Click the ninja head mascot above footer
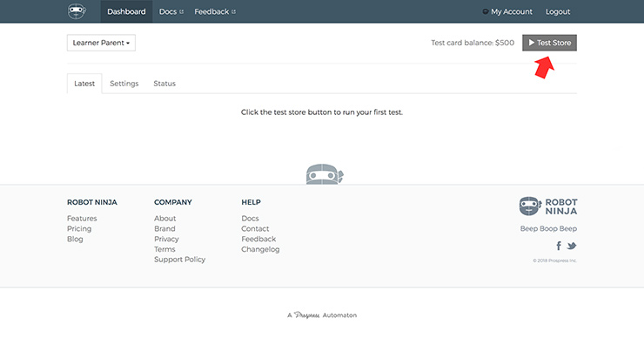 325,174
